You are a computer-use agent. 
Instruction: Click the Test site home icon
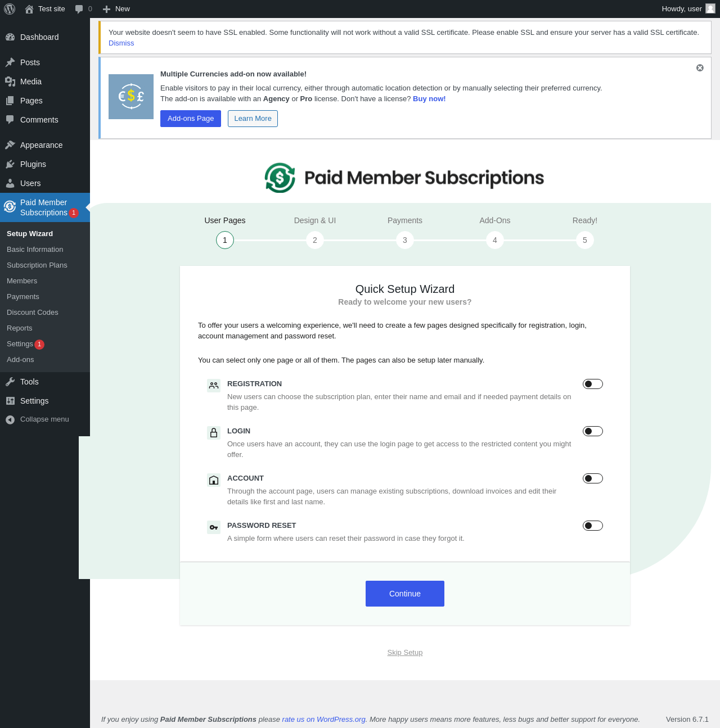point(29,9)
